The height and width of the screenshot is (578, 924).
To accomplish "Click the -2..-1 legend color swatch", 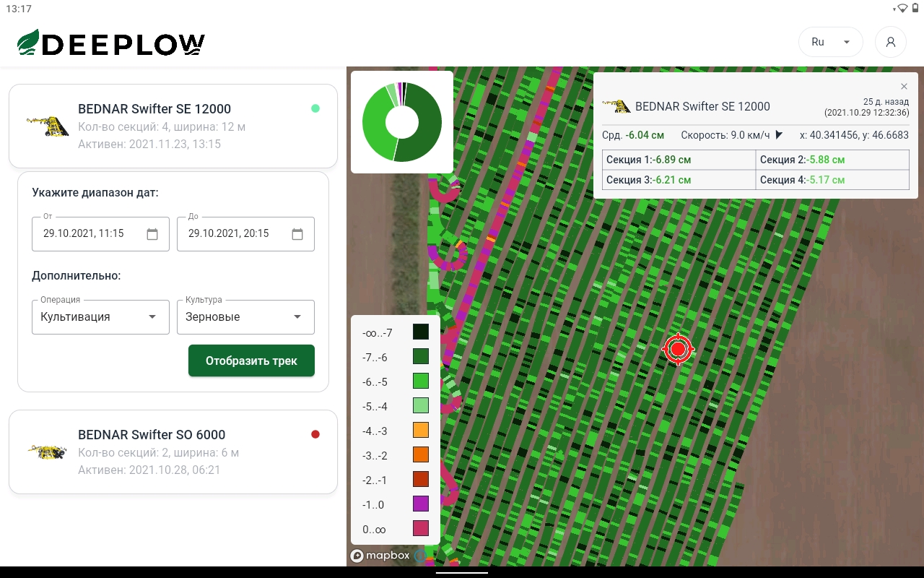I will coord(421,479).
